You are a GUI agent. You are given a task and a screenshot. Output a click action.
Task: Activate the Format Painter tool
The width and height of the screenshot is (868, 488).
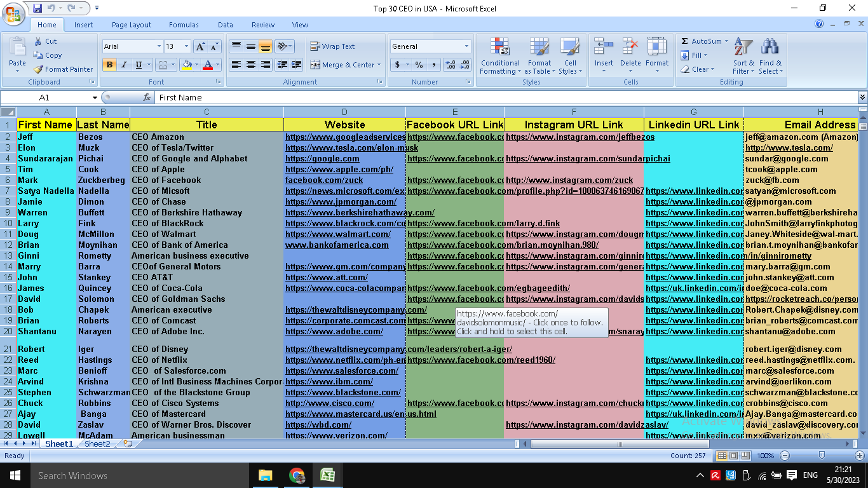pyautogui.click(x=63, y=69)
